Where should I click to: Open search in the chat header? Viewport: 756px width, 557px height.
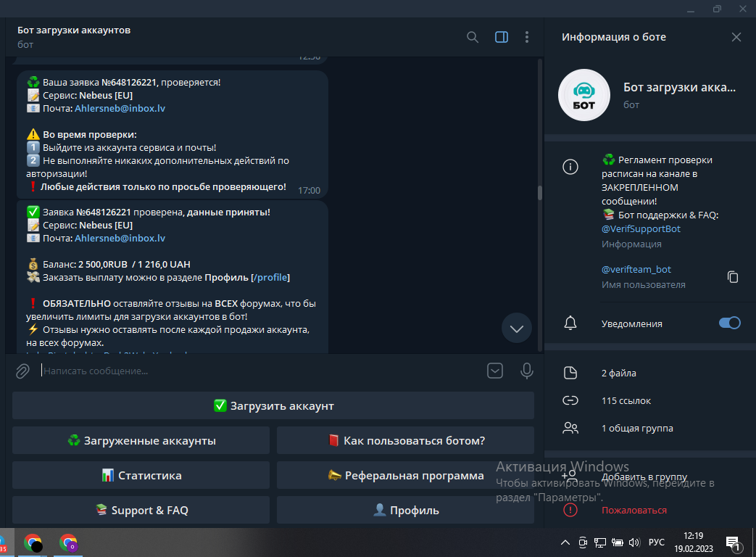coord(473,37)
